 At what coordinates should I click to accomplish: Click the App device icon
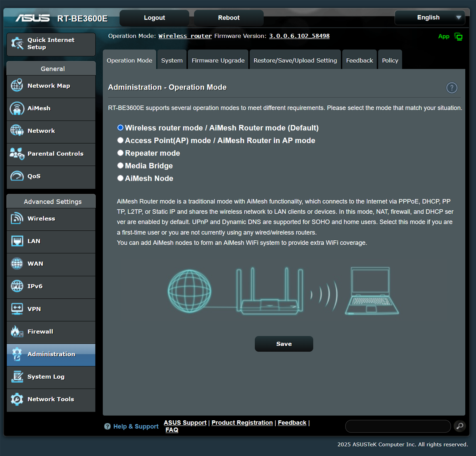point(458,36)
